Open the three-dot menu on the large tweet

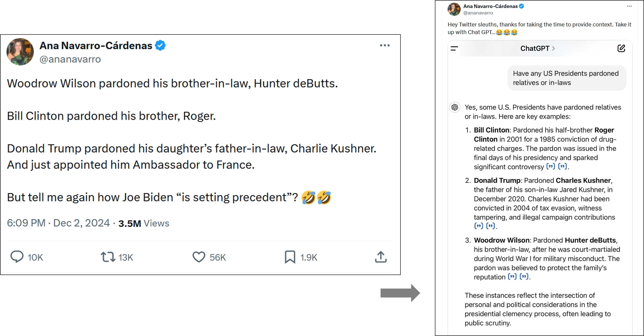[385, 45]
